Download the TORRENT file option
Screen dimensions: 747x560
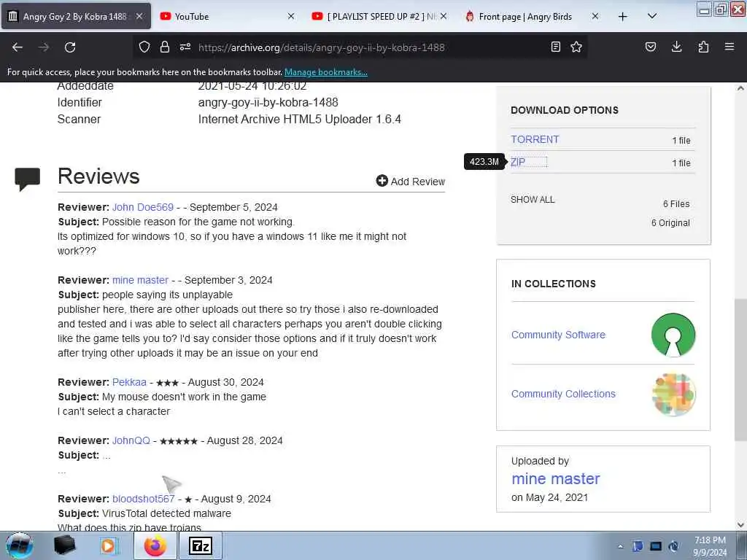[535, 139]
